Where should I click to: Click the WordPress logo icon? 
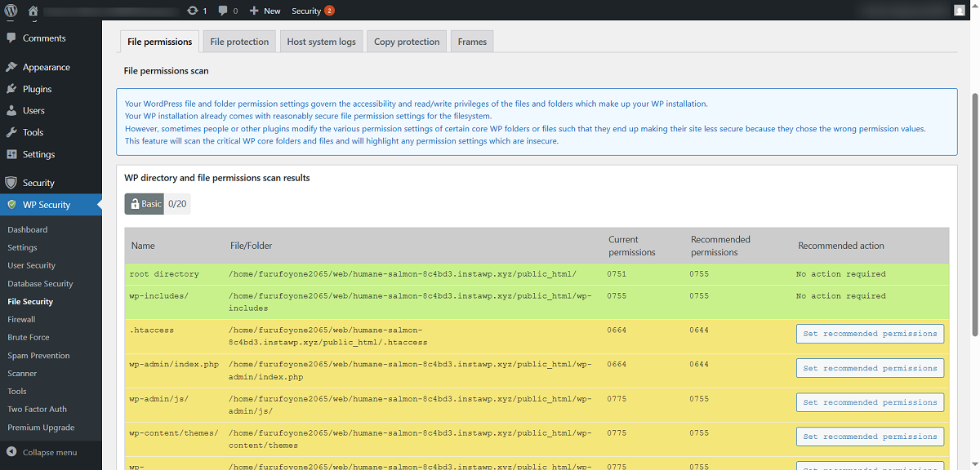tap(11, 11)
